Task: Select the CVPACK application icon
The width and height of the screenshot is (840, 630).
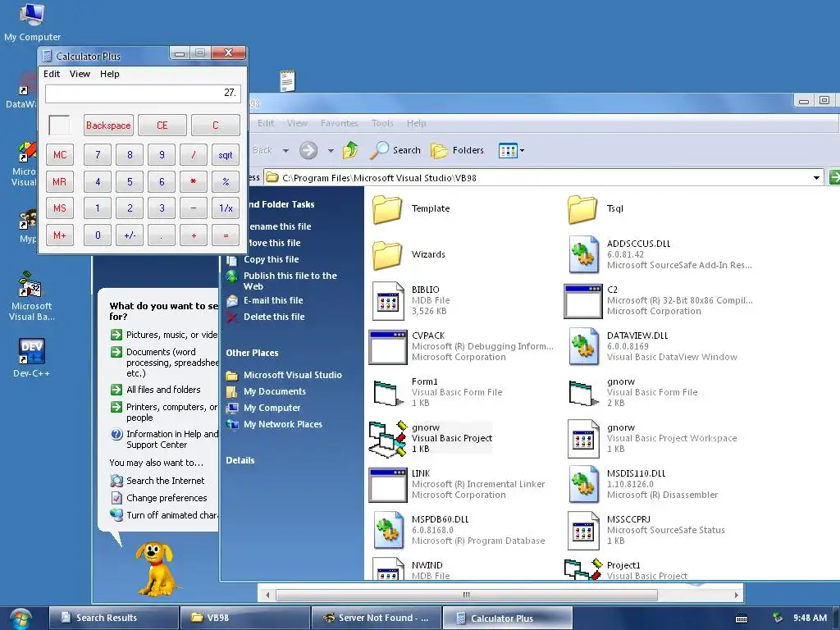Action: (x=388, y=347)
